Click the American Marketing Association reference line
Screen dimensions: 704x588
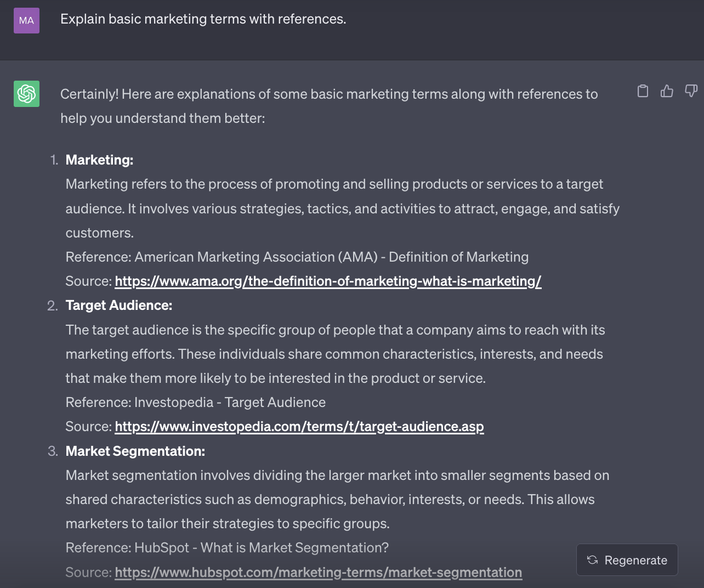(x=297, y=257)
